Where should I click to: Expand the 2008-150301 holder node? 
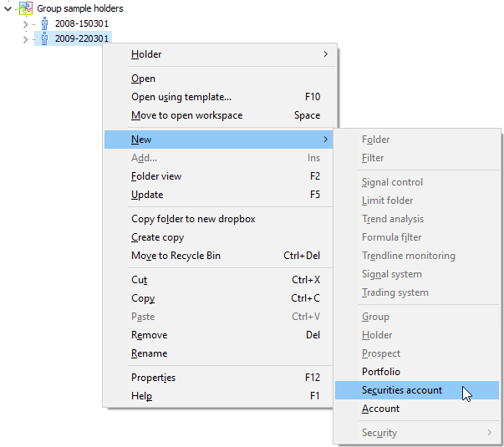(x=25, y=23)
